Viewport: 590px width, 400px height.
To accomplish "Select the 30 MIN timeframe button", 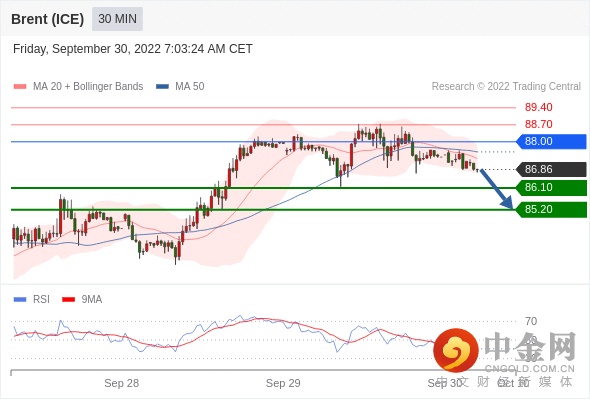I will (x=117, y=19).
